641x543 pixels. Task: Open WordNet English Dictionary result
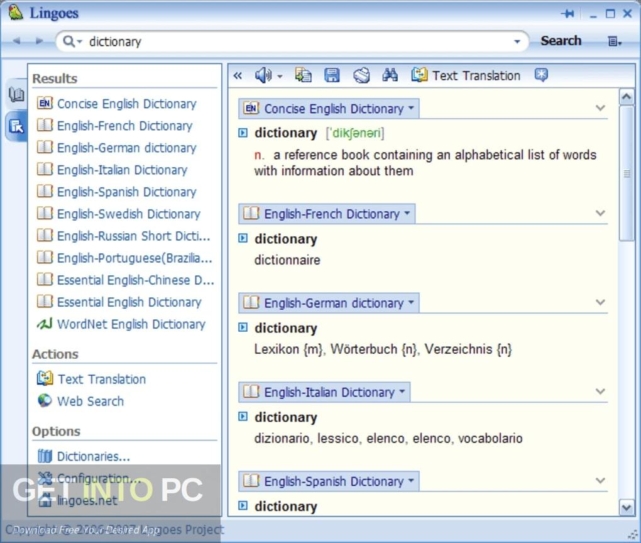[131, 325]
